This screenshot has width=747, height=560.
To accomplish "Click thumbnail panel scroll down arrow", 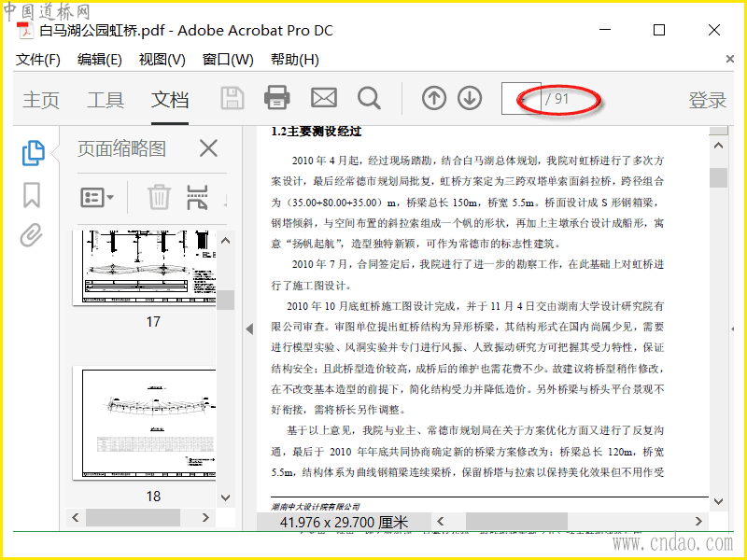I will 226,497.
